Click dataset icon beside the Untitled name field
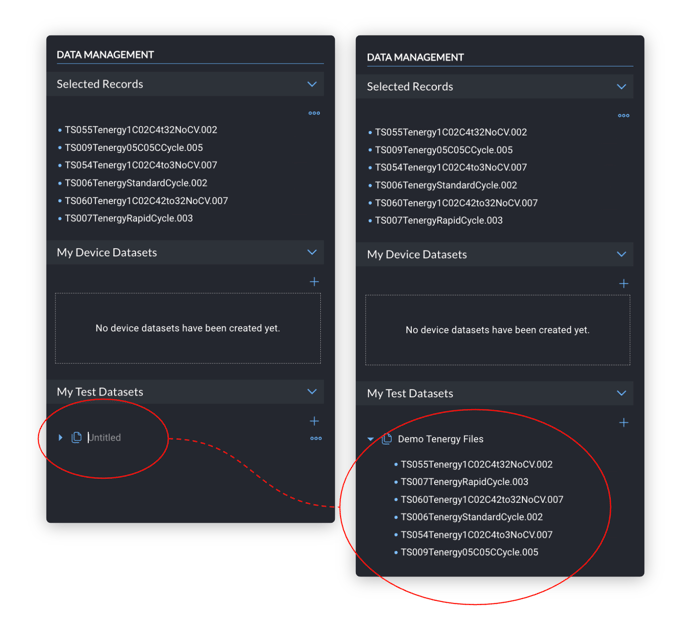This screenshot has height=621, width=688. [x=76, y=438]
